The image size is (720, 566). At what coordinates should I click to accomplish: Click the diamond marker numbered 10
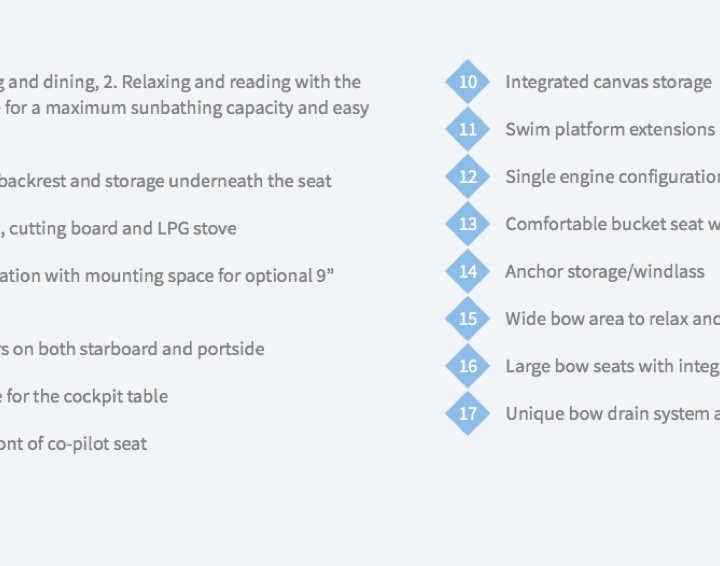(x=467, y=82)
